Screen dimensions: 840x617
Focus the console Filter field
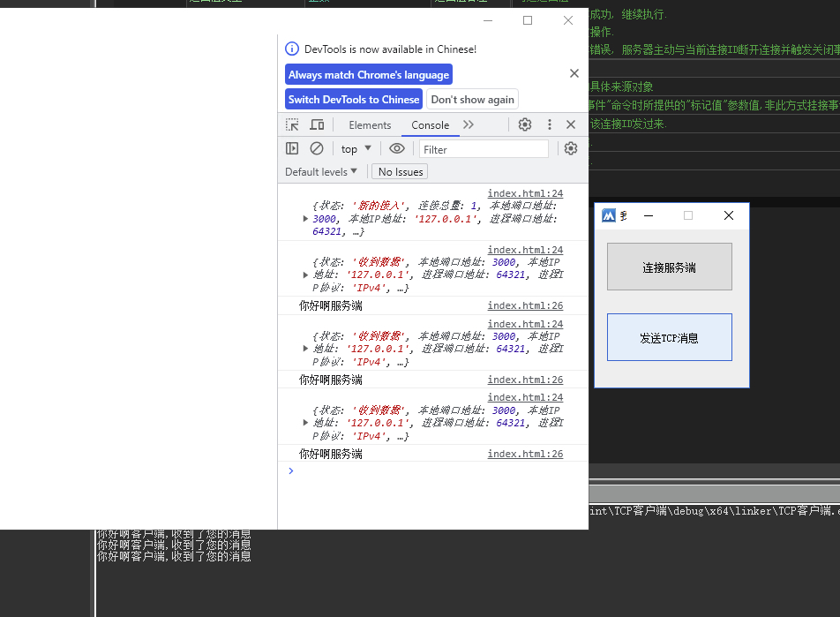(x=484, y=149)
